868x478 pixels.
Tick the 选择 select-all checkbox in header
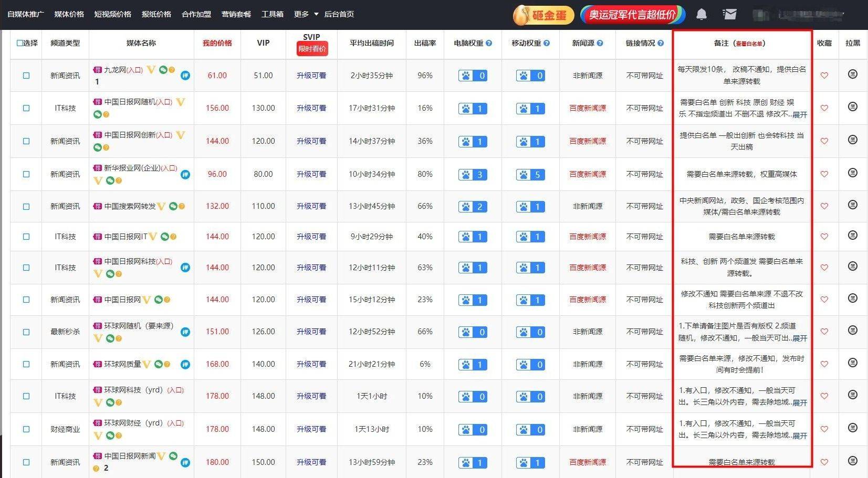click(x=20, y=43)
